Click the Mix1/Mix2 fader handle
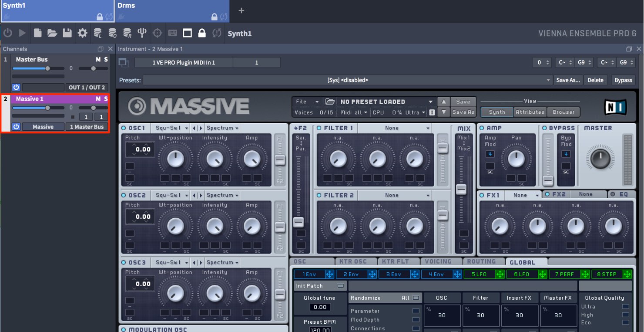This screenshot has height=332, width=644. [461, 190]
